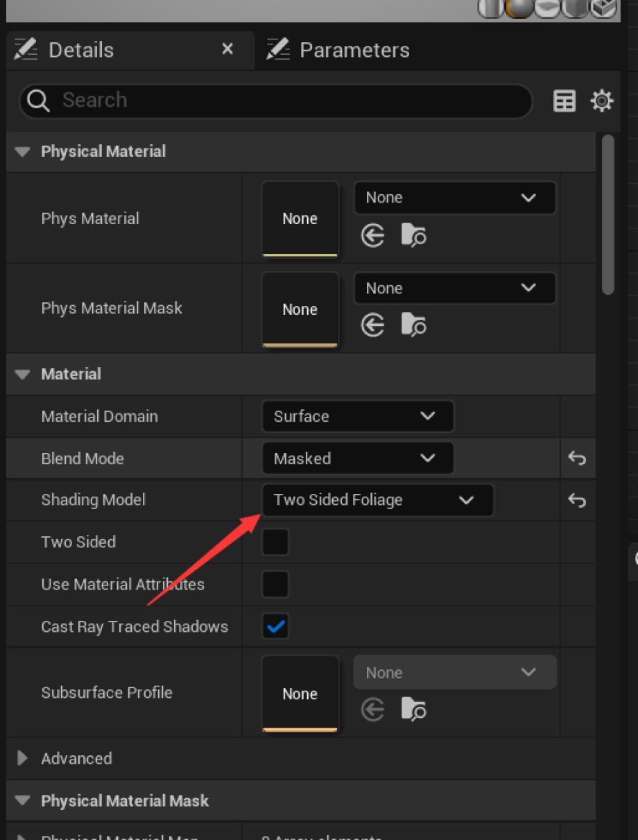
Task: Disable Cast Ray Traced Shadows checkbox
Action: [275, 626]
